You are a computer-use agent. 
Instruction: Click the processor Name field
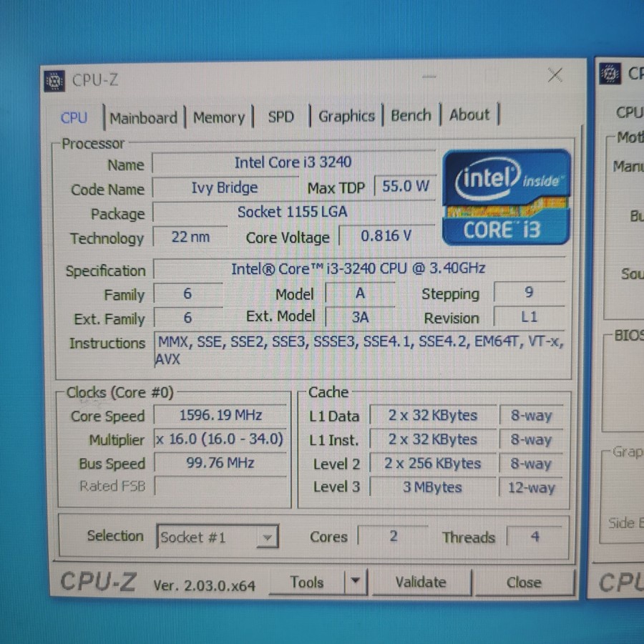(x=293, y=163)
